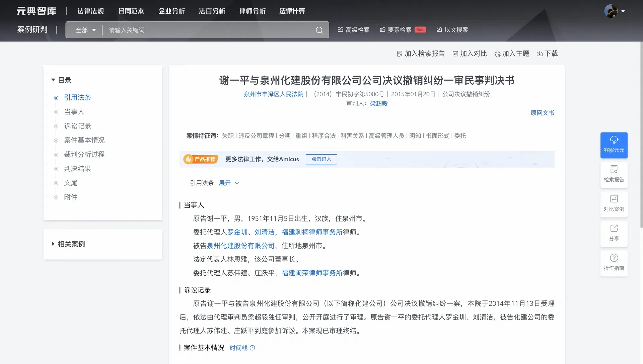Image resolution: width=643 pixels, height=364 pixels.
Task: Open judge 梁超毅 link
Action: click(x=379, y=104)
